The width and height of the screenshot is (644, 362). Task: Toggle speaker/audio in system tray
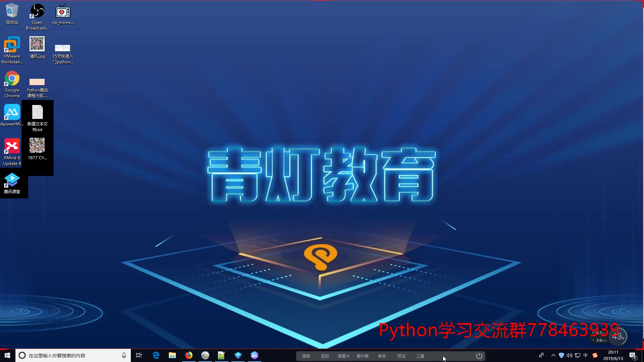pyautogui.click(x=569, y=355)
